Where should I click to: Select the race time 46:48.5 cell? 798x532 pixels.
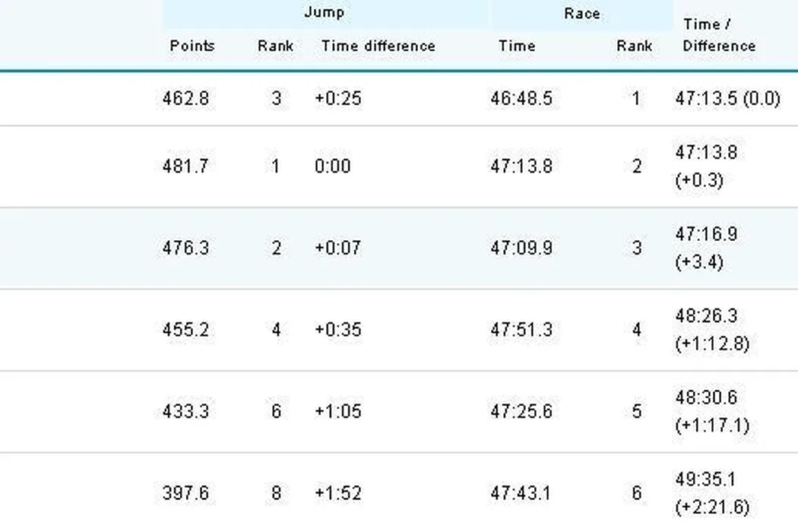pos(521,99)
